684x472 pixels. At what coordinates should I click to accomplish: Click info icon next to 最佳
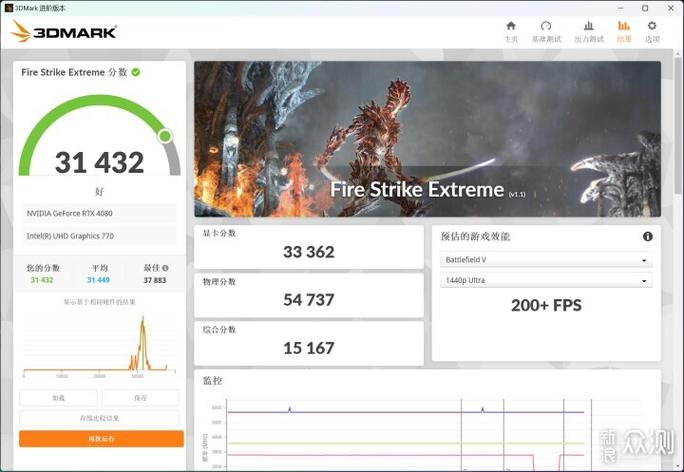(x=165, y=268)
